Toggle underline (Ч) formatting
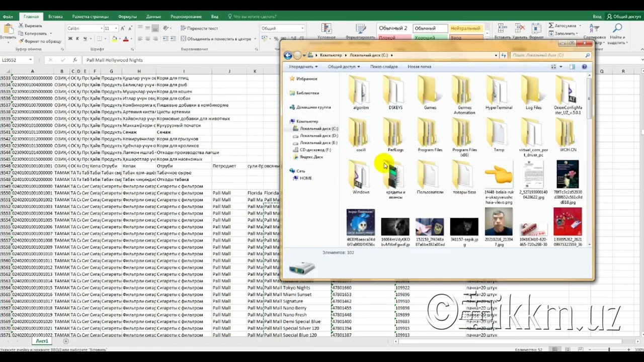Image resolution: width=644 pixels, height=362 pixels. (85, 39)
